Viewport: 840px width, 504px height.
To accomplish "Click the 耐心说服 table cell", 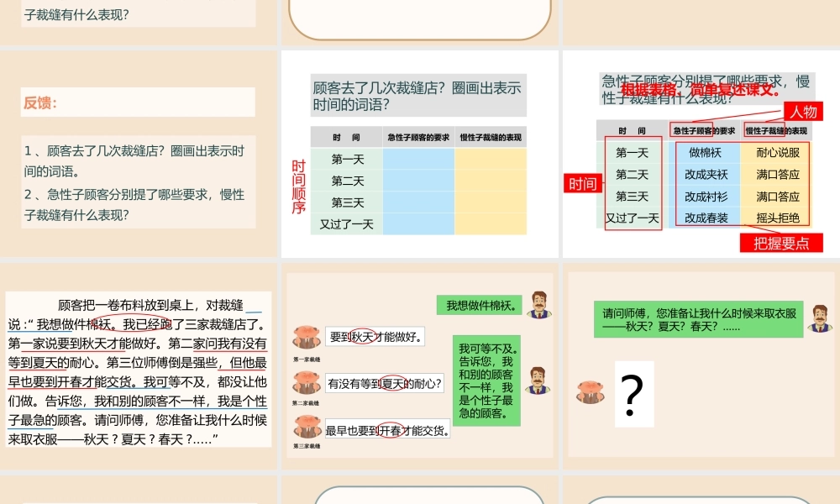I will (778, 153).
